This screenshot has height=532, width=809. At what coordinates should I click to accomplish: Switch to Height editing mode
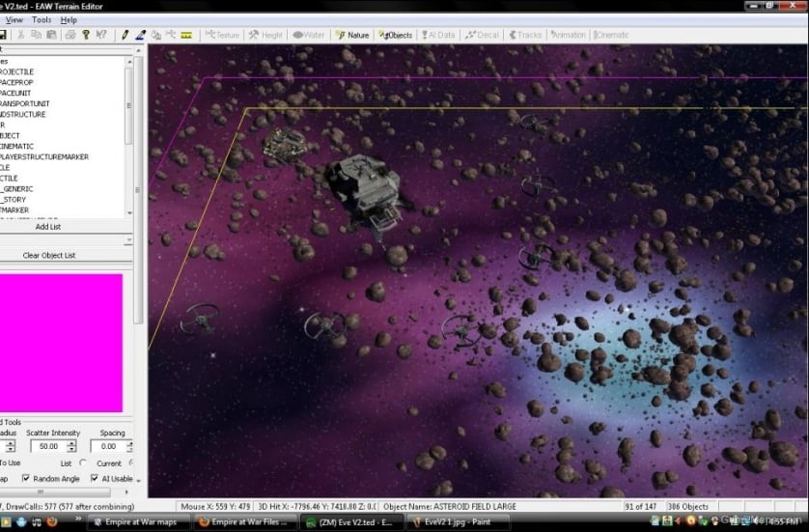click(x=265, y=35)
